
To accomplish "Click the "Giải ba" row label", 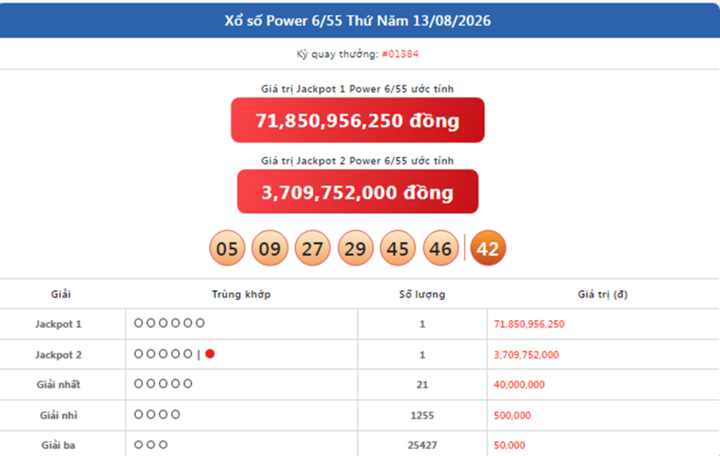I will (58, 445).
